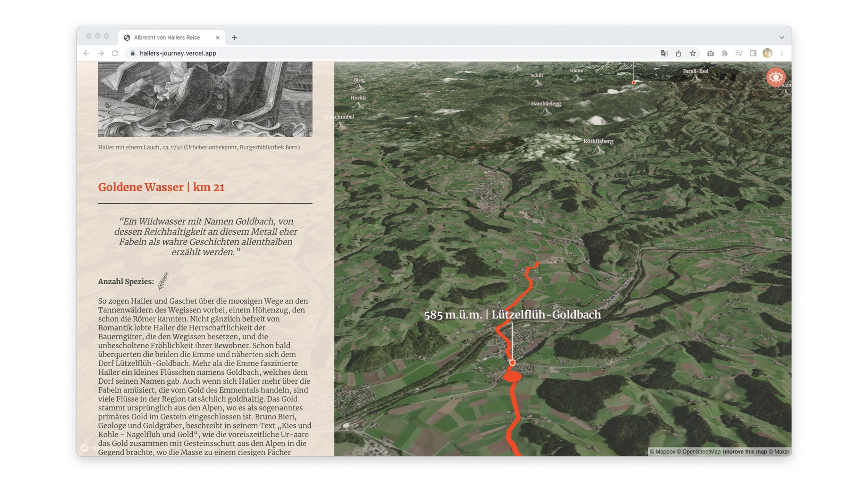This screenshot has width=868, height=484.
Task: Click the Haller engraving image
Action: click(205, 99)
